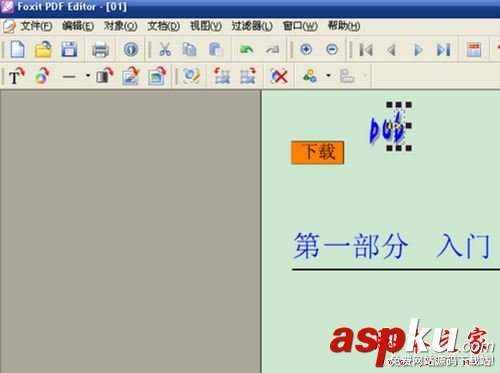The height and width of the screenshot is (373, 500).
Task: Go to the next page
Action: click(x=418, y=50)
